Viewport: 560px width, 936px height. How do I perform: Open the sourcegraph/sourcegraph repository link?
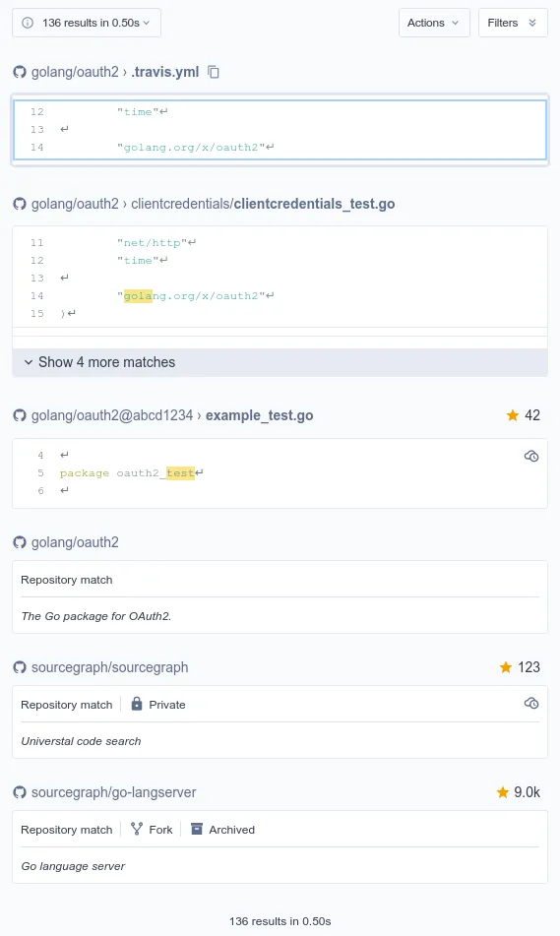(110, 667)
